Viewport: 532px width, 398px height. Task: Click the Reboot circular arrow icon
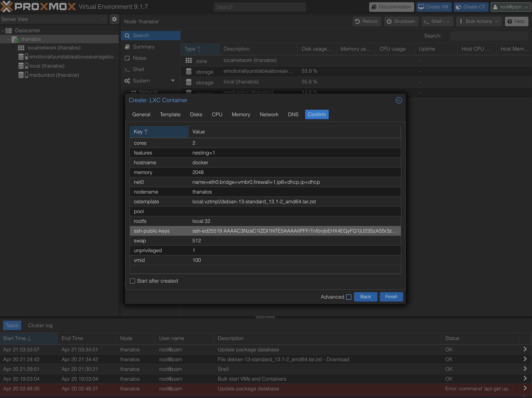click(357, 21)
